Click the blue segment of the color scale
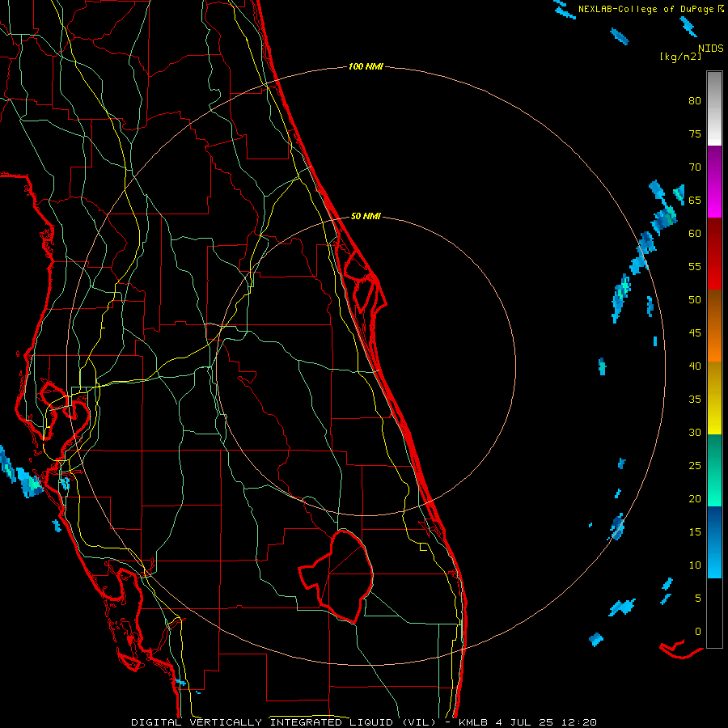Viewport: 728px width, 728px height. (714, 542)
